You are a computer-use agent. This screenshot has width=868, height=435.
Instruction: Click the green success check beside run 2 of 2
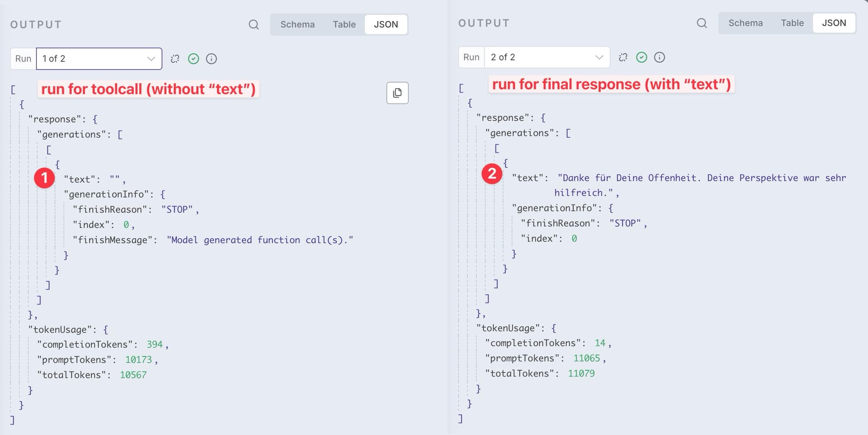coord(642,57)
